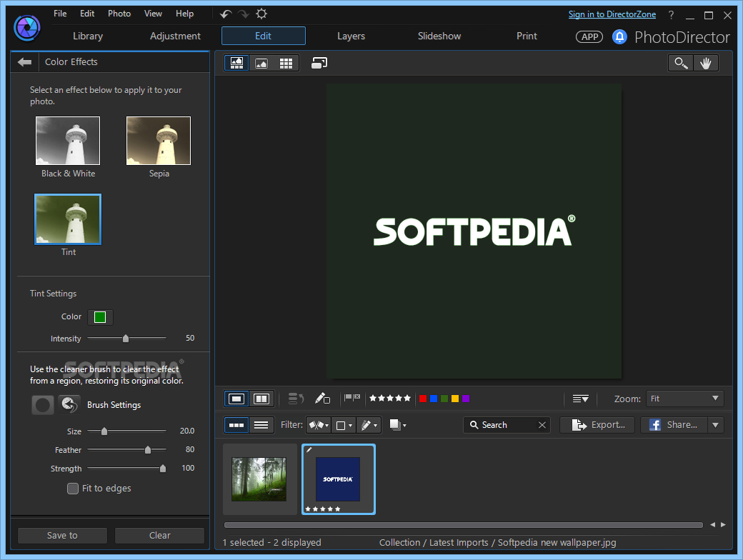Open the View menu
This screenshot has height=560, width=743.
tap(153, 14)
